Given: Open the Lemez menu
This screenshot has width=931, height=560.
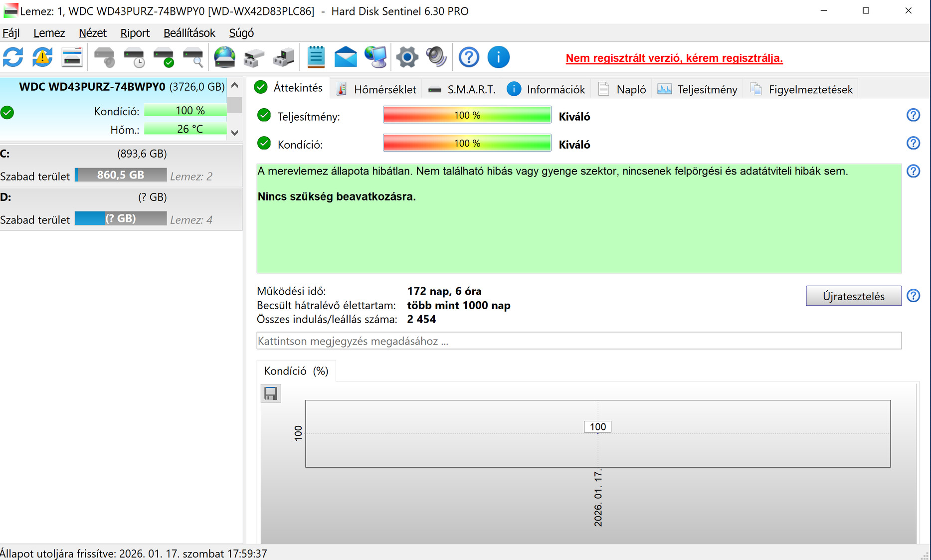Looking at the screenshot, I should click(49, 33).
